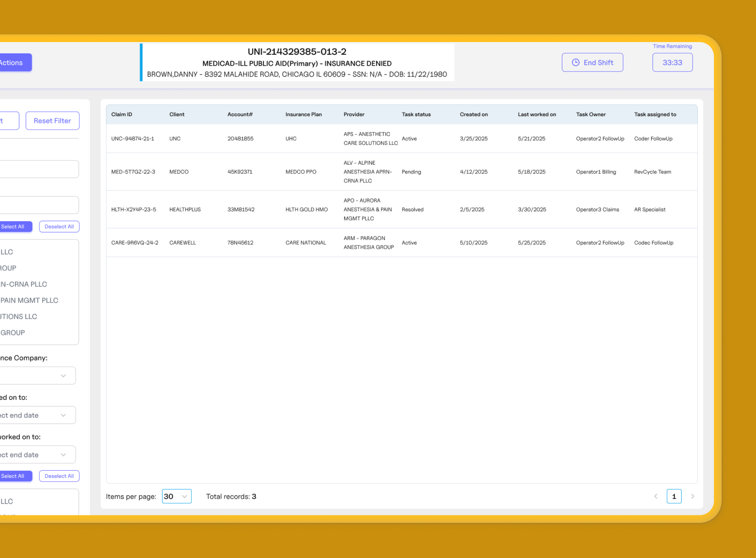Screen dimensions: 756x558
Task: Click the upper Deselect All button
Action: [59, 227]
